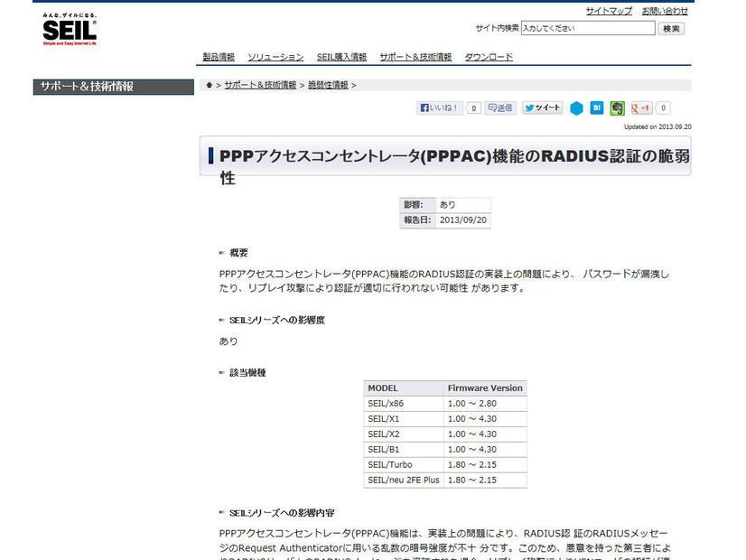Clip the page with the Evernote icon
The image size is (746, 560).
617,107
